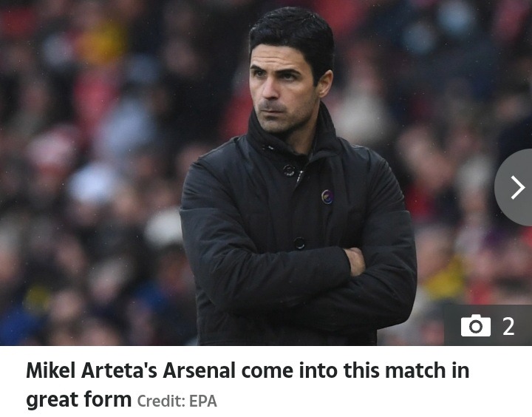Open the main photo of the manager
532x417 pixels.
coord(266,172)
